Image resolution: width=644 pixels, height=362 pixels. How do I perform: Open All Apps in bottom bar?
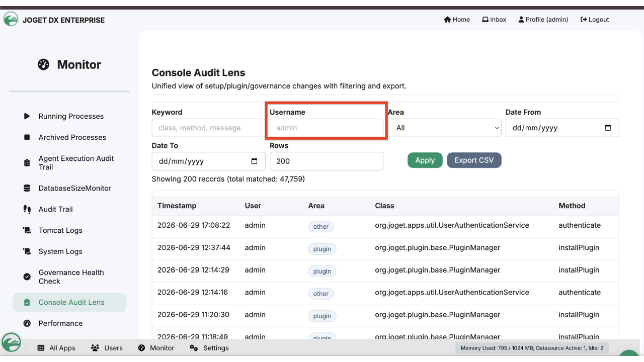pyautogui.click(x=56, y=348)
